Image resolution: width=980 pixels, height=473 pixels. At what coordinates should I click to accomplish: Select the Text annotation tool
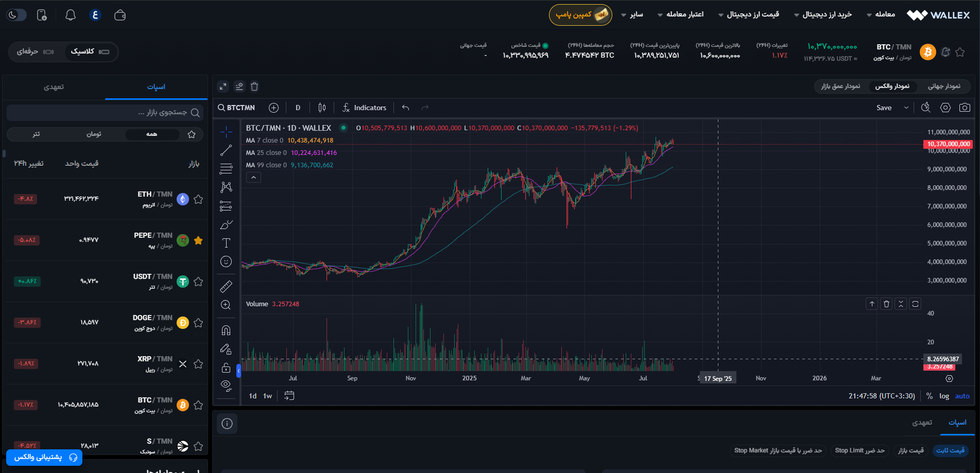226,243
